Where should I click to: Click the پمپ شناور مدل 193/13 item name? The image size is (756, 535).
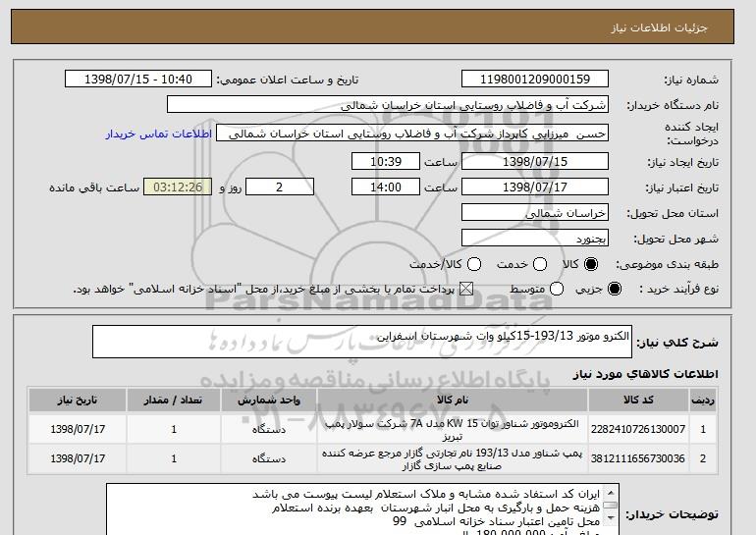tap(453, 459)
